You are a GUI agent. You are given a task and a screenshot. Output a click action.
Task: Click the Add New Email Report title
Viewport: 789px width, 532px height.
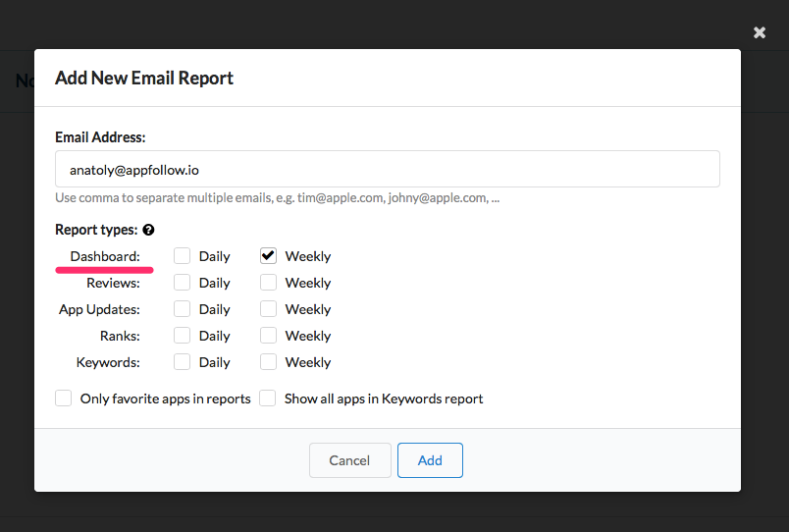coord(144,78)
